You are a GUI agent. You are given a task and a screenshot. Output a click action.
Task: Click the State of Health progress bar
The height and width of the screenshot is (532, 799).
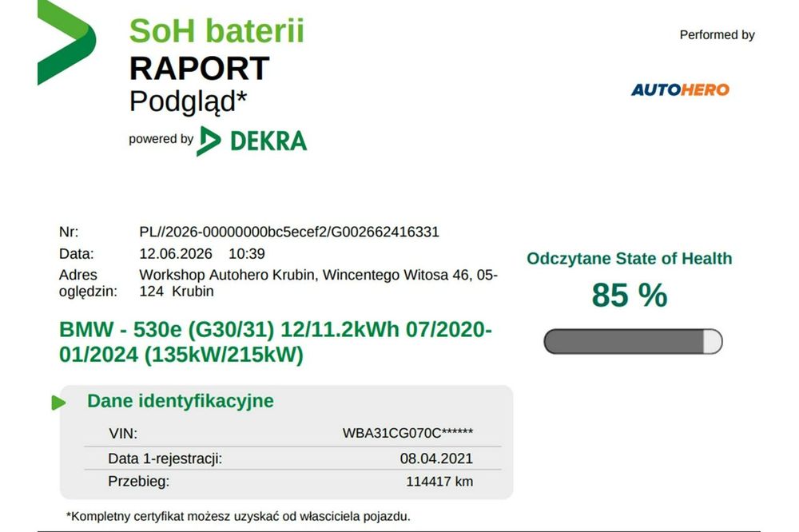pyautogui.click(x=633, y=341)
